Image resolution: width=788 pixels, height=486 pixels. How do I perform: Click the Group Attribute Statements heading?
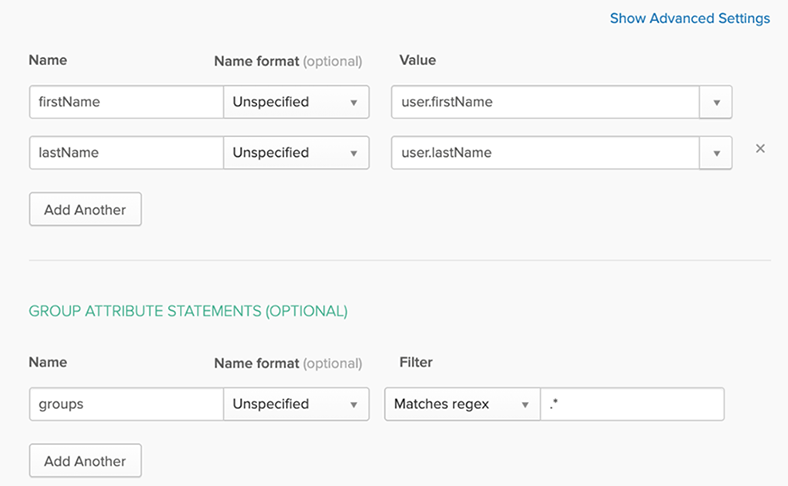(x=188, y=311)
